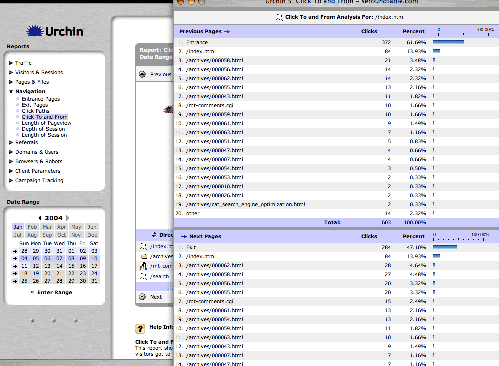Image resolution: width=499 pixels, height=366 pixels.
Task: Click the Enter Range link
Action: pos(55,292)
